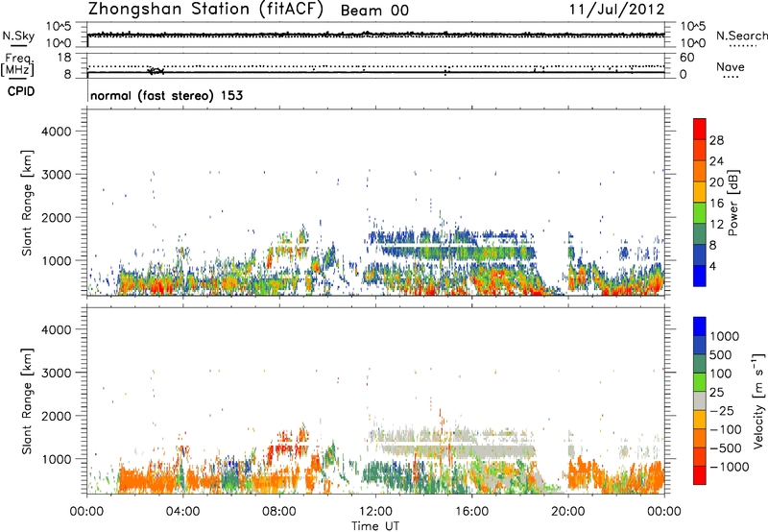The width and height of the screenshot is (768, 532).
Task: Click '2000' on the power panel range axis
Action: click(x=56, y=218)
